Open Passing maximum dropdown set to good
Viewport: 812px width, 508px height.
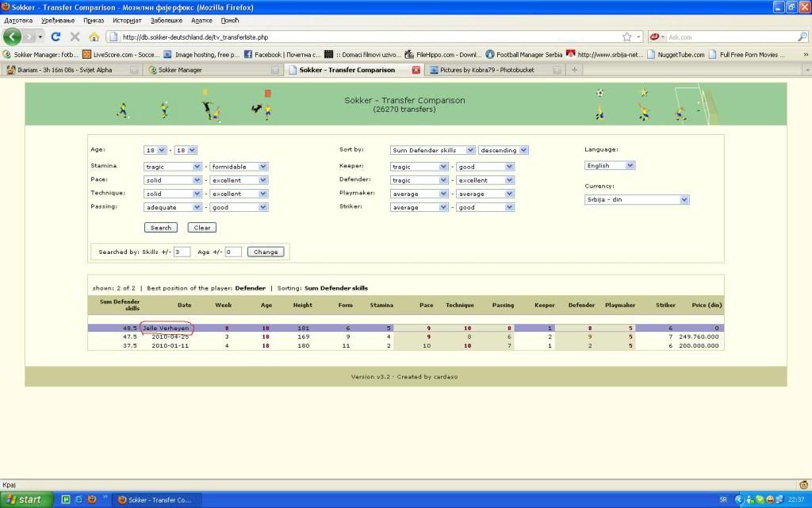point(239,207)
